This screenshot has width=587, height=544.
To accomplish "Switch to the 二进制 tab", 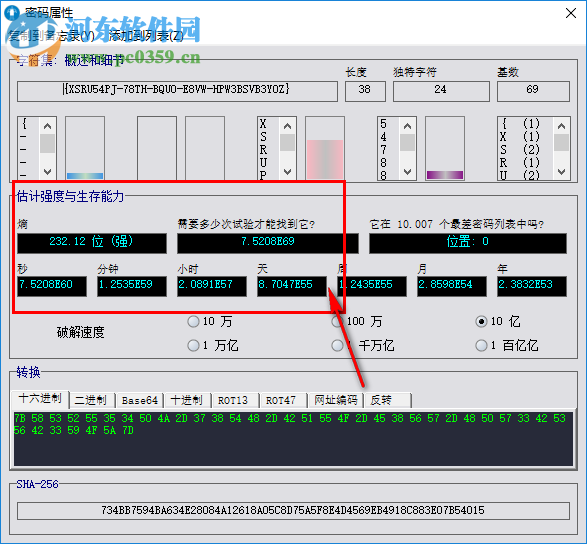I will coord(92,400).
